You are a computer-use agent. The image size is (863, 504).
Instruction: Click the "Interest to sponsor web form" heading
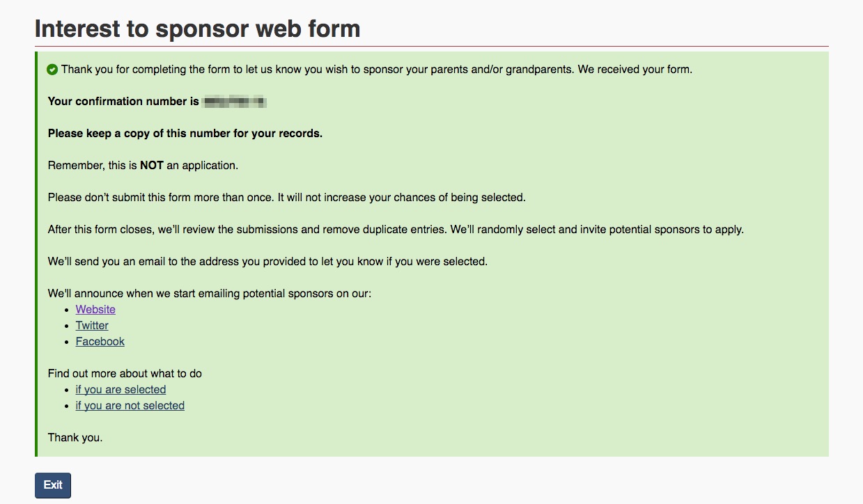coord(197,29)
